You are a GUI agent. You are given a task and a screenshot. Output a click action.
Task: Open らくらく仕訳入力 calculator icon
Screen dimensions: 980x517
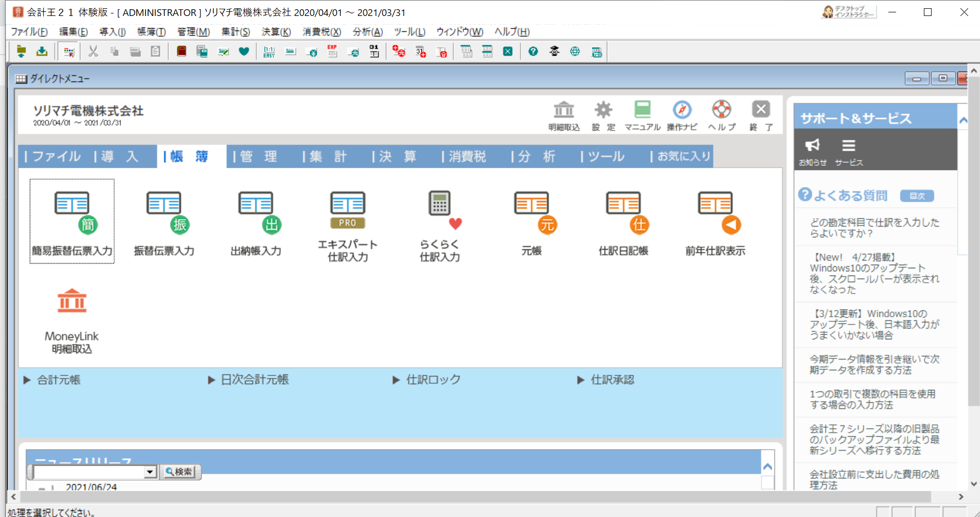440,226
